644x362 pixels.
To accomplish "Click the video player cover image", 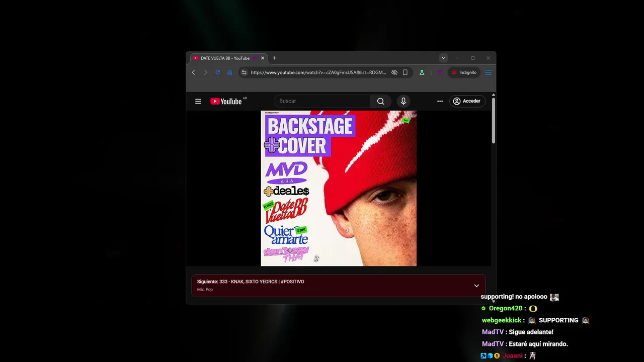I will (x=339, y=188).
